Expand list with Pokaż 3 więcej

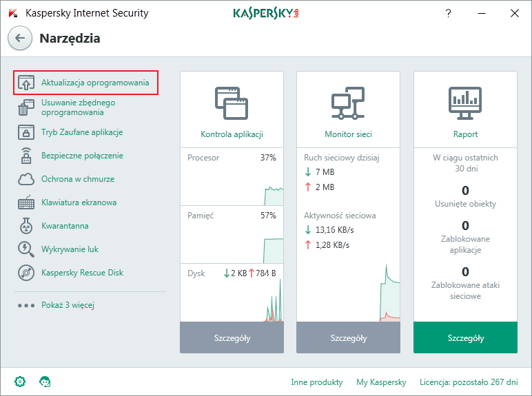[68, 305]
